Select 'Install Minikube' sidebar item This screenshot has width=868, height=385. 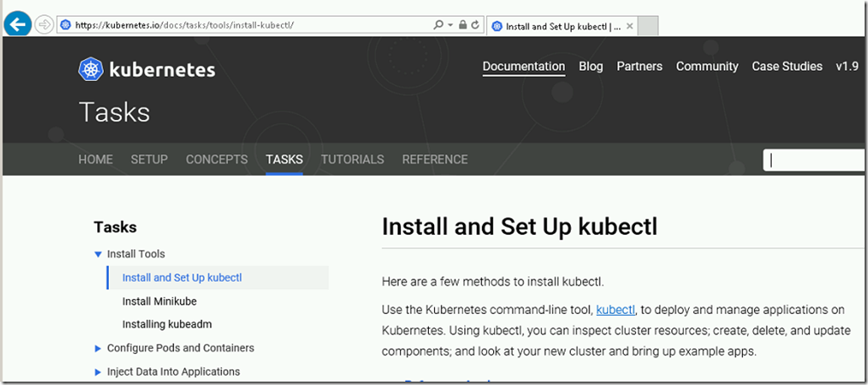point(160,301)
